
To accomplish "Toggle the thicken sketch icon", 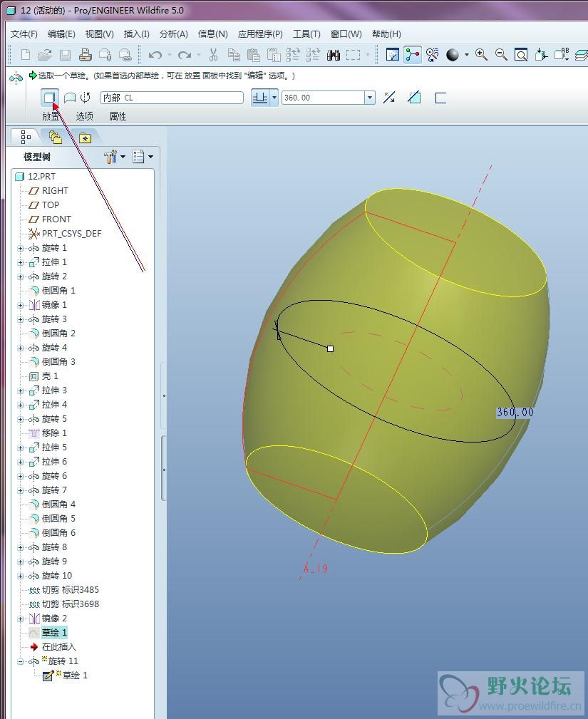I will coord(440,98).
